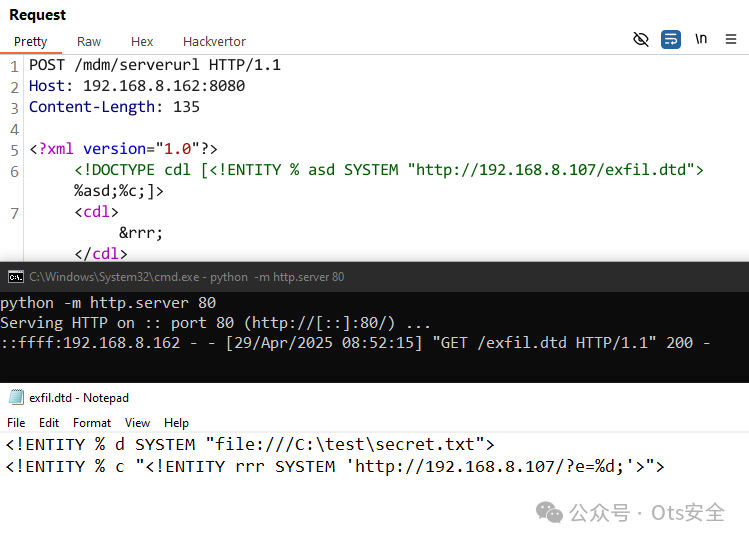This screenshot has width=749, height=543.
Task: Open Notepad File menu
Action: tap(16, 423)
